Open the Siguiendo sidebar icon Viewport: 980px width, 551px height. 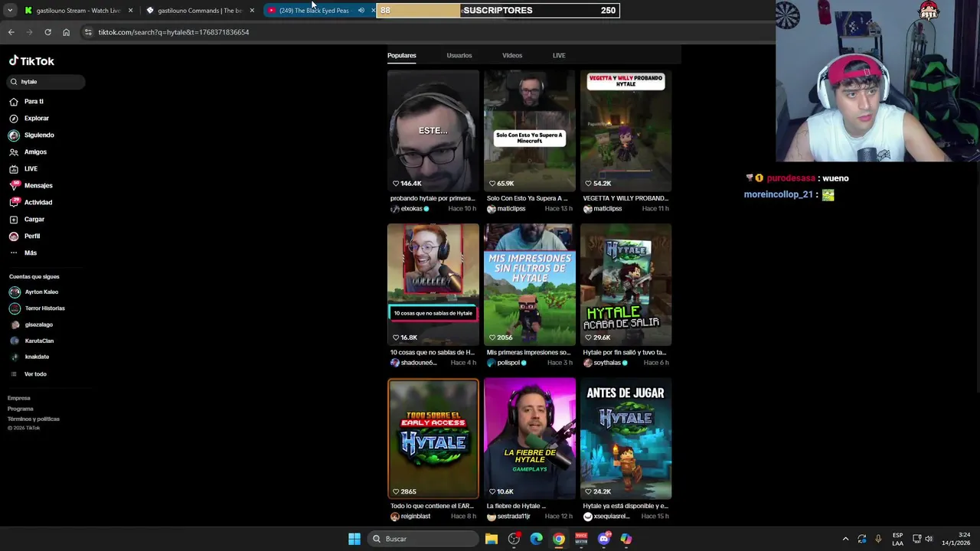(x=14, y=135)
